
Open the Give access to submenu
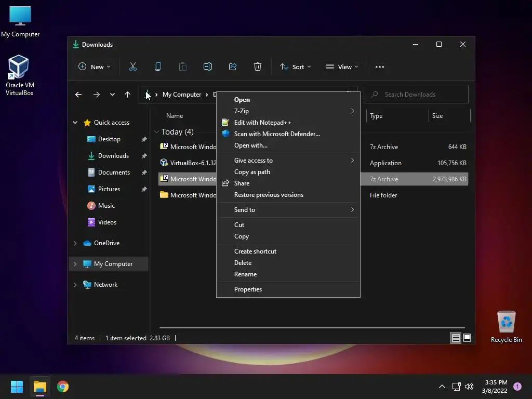pyautogui.click(x=288, y=161)
